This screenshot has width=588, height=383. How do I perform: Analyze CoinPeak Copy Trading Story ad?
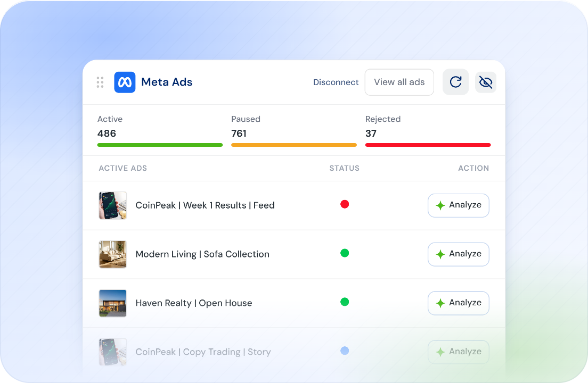point(458,352)
